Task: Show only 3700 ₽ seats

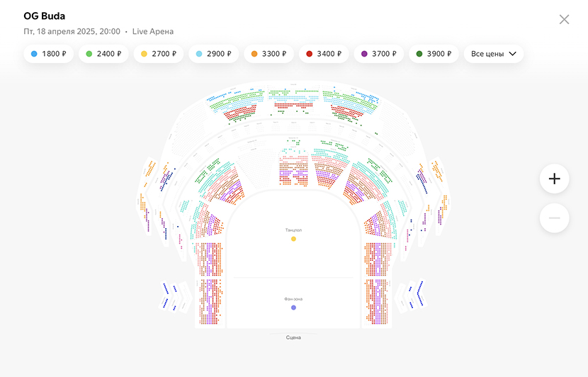Action: click(x=379, y=54)
